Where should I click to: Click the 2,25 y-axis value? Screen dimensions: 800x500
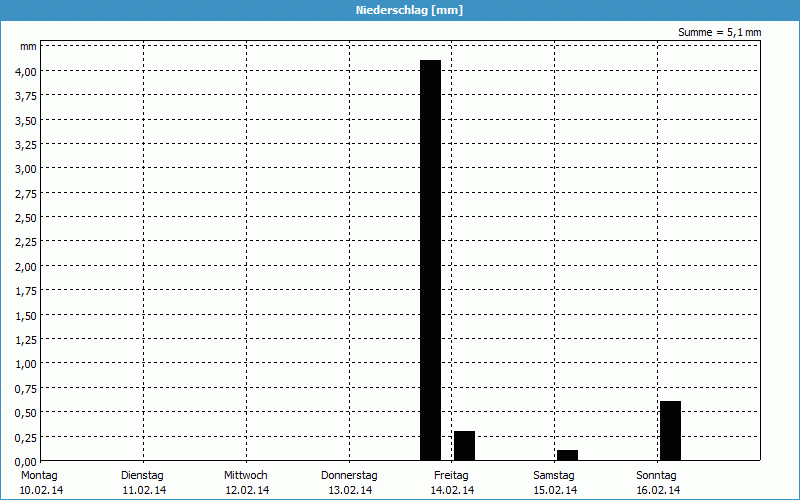click(26, 242)
